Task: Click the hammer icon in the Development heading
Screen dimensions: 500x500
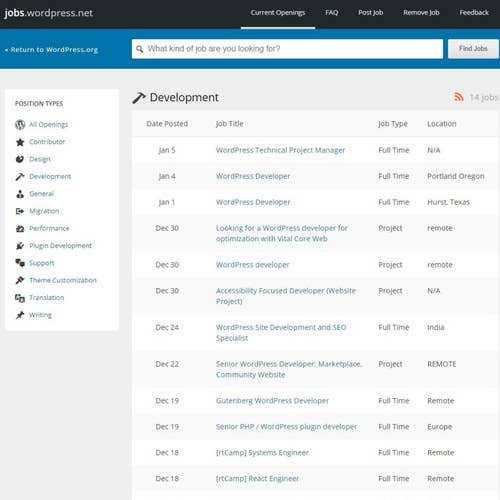Action: [139, 98]
